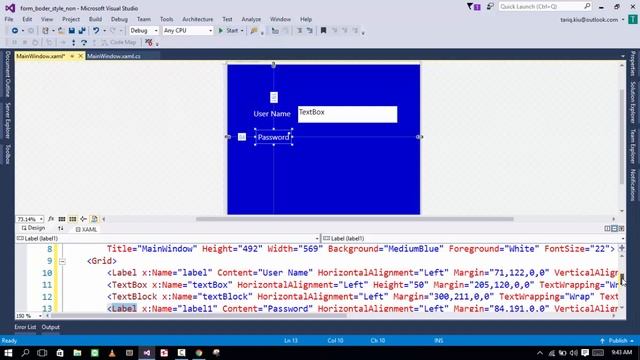The image size is (640, 360).
Task: Open the Edit menu
Action: [27, 19]
